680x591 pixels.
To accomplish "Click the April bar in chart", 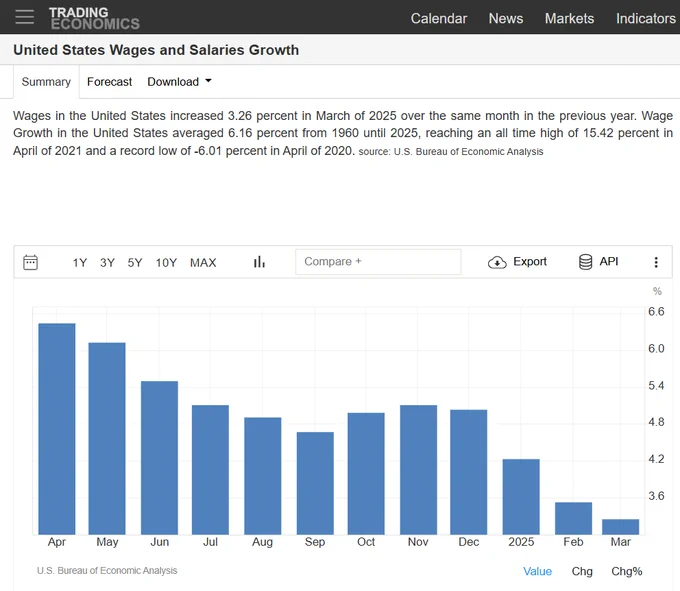I will click(57, 429).
